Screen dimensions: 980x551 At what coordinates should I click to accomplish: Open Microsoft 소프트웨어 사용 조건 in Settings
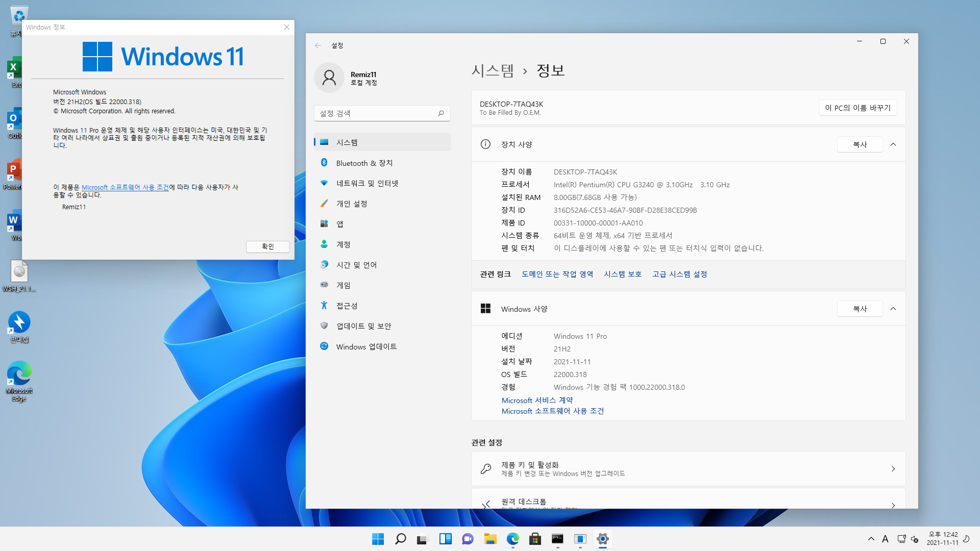click(x=553, y=411)
